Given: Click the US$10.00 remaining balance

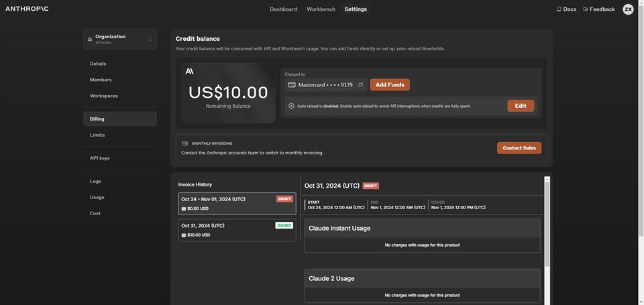Looking at the screenshot, I should (228, 93).
